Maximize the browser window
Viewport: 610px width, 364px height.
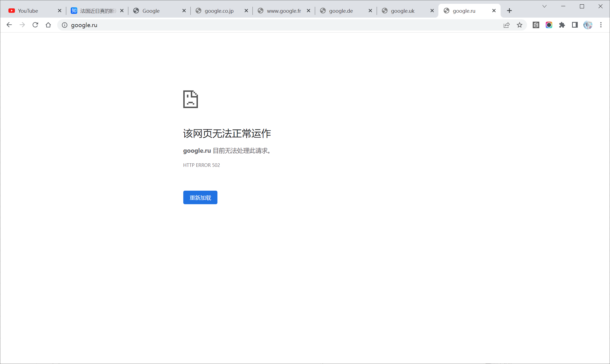point(582,6)
